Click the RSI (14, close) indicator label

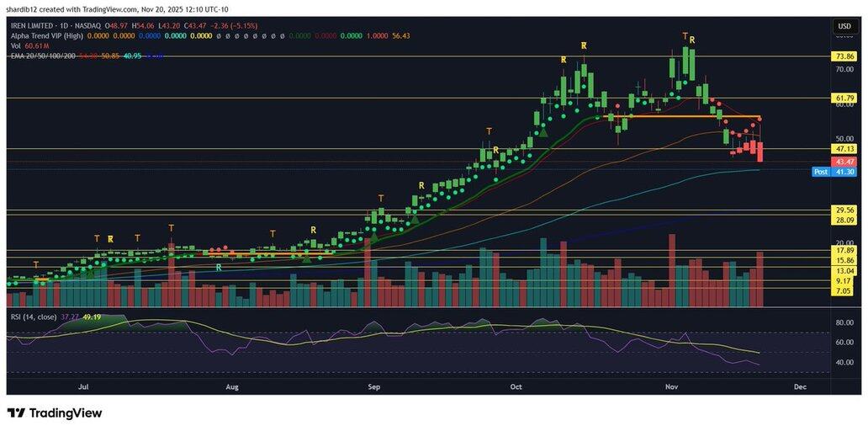(34, 317)
